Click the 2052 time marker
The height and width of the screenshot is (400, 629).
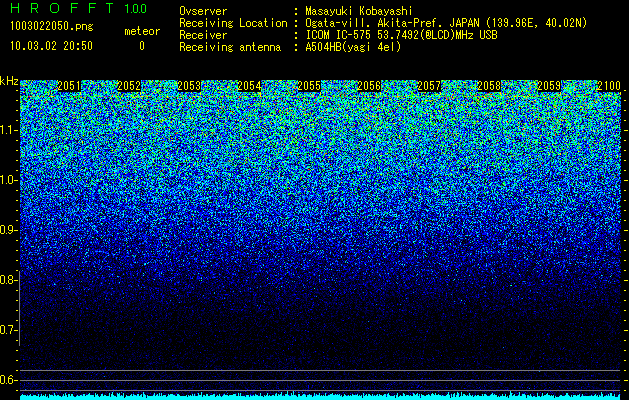pos(129,86)
